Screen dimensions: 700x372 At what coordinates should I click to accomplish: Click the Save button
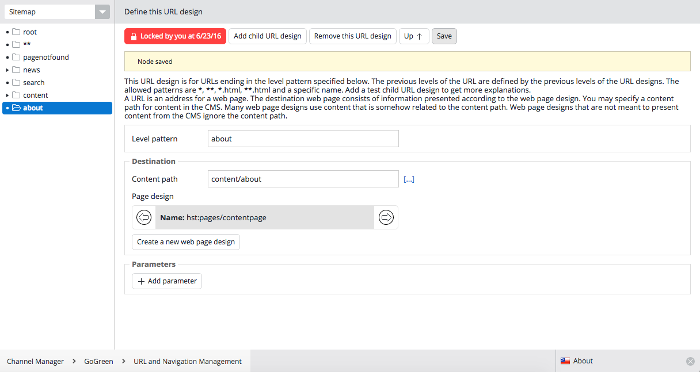pyautogui.click(x=444, y=36)
